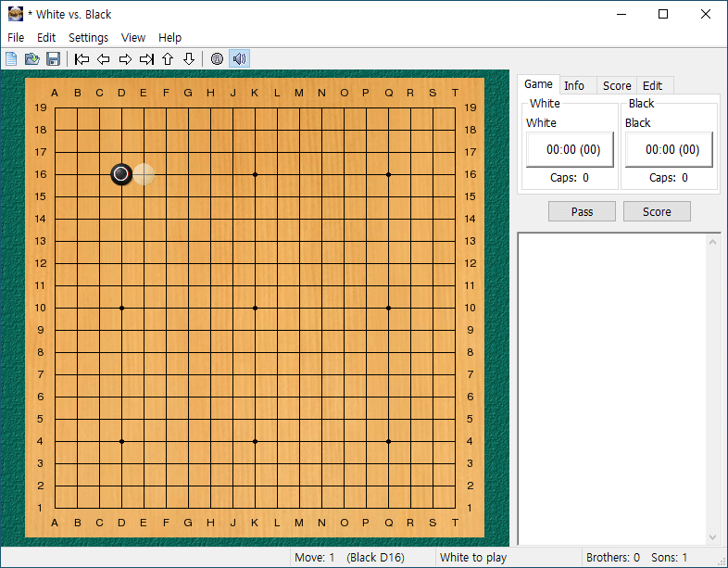Click the round pawn toolbar icon
Viewport: 728px width, 568px height.
tap(217, 59)
